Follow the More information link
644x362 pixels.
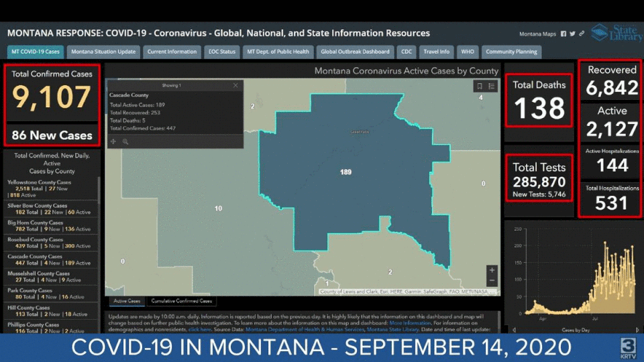410,323
